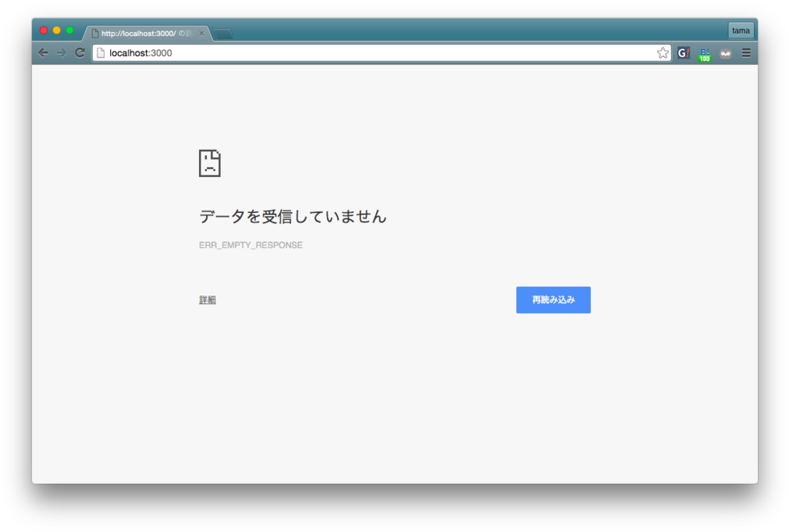Click the page icon inside the address bar
Viewport: 789px width, 532px height.
[102, 52]
